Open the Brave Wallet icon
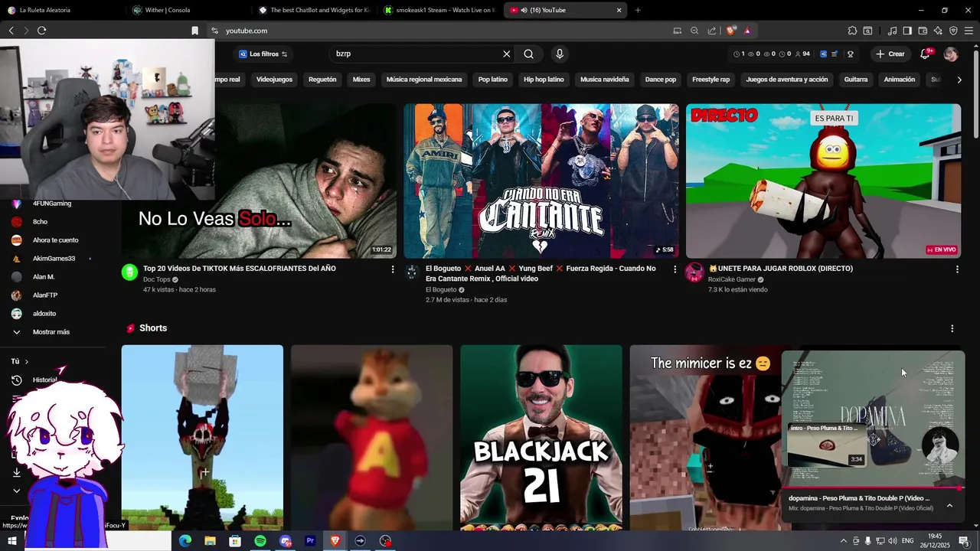Viewport: 980px width, 551px height. click(923, 31)
